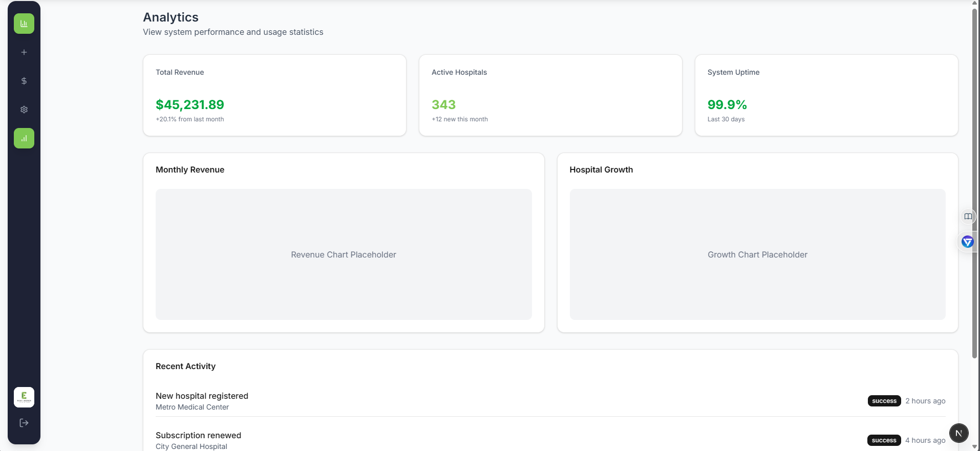Click the Revenue Chart Placeholder area
Image resolution: width=980 pixels, height=451 pixels.
[x=344, y=254]
